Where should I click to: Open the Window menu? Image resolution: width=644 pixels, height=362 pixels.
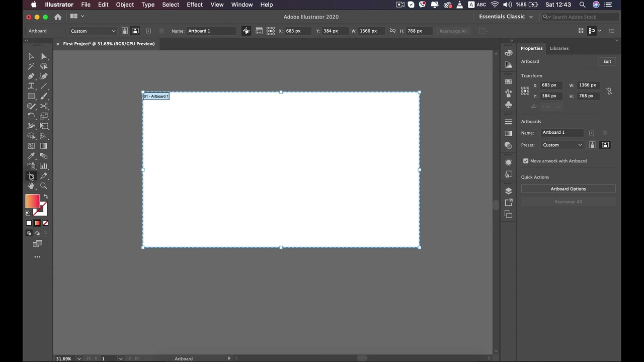click(x=242, y=5)
